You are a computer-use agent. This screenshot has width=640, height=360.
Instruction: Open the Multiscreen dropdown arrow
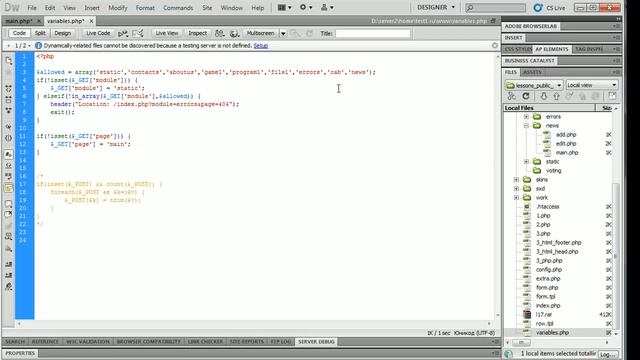[283, 33]
